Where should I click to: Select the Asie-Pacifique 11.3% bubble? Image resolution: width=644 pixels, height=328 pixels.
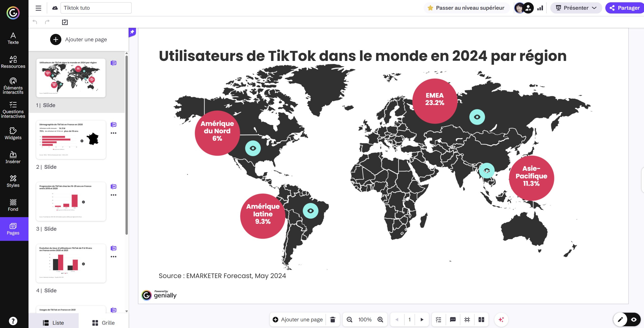(531, 178)
